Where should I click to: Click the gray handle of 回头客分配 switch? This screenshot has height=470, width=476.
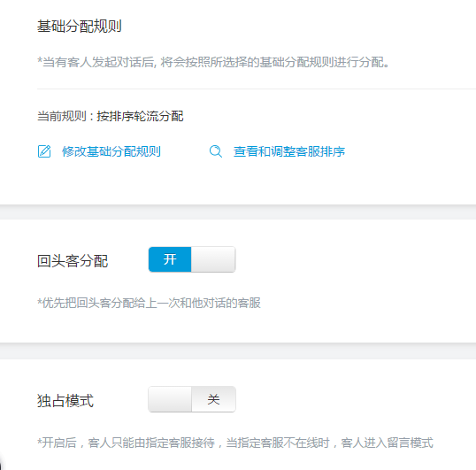pos(213,259)
